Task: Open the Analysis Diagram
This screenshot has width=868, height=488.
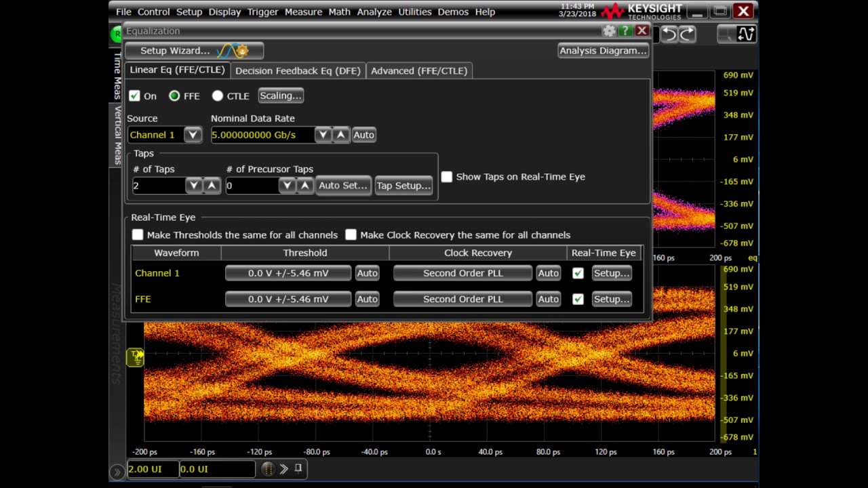Action: 603,51
